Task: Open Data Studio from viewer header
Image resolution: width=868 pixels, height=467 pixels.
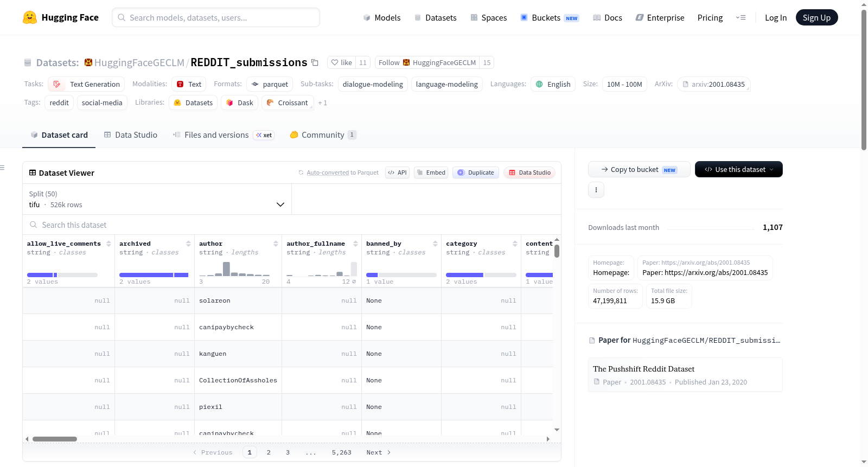Action: (x=529, y=172)
